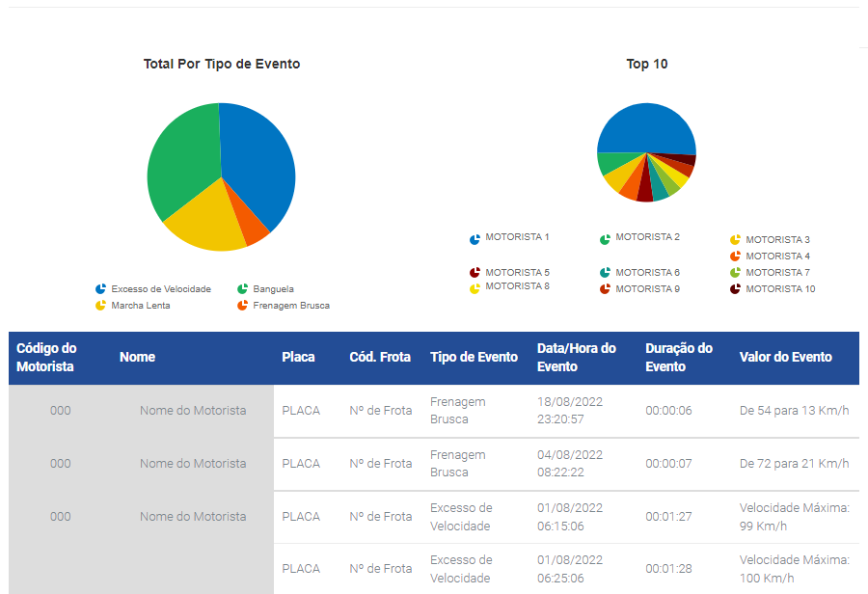868x594 pixels.
Task: Click the MOTORISTA 5 legend icon
Action: point(475,272)
